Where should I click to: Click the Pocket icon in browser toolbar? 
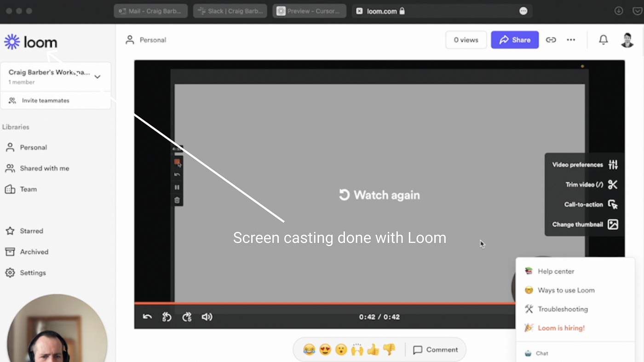pyautogui.click(x=637, y=11)
